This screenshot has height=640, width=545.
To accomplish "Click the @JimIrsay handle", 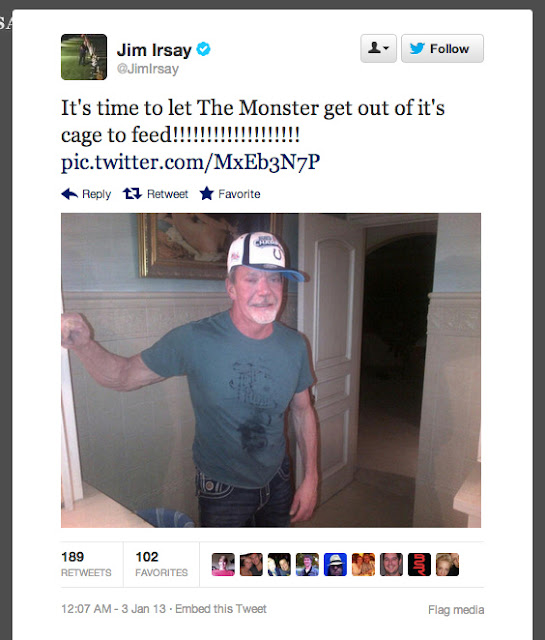I will (x=148, y=69).
